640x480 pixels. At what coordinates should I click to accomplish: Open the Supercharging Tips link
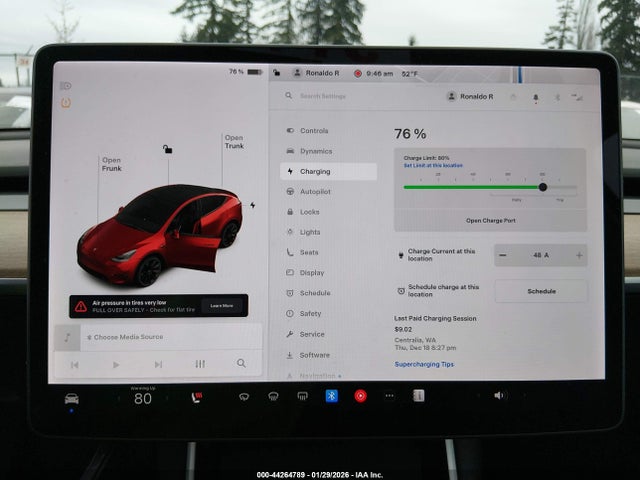pos(424,364)
